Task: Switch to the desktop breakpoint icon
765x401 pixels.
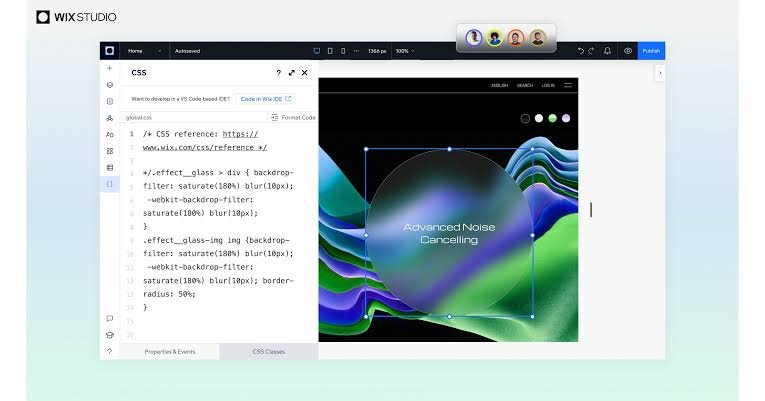Action: pyautogui.click(x=317, y=51)
